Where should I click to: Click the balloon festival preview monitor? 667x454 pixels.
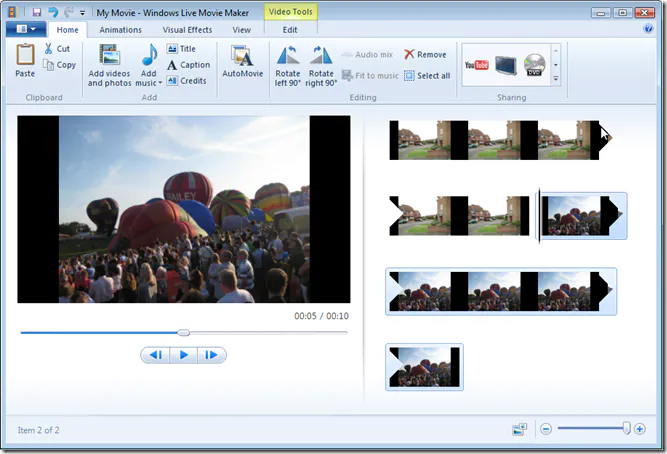184,209
